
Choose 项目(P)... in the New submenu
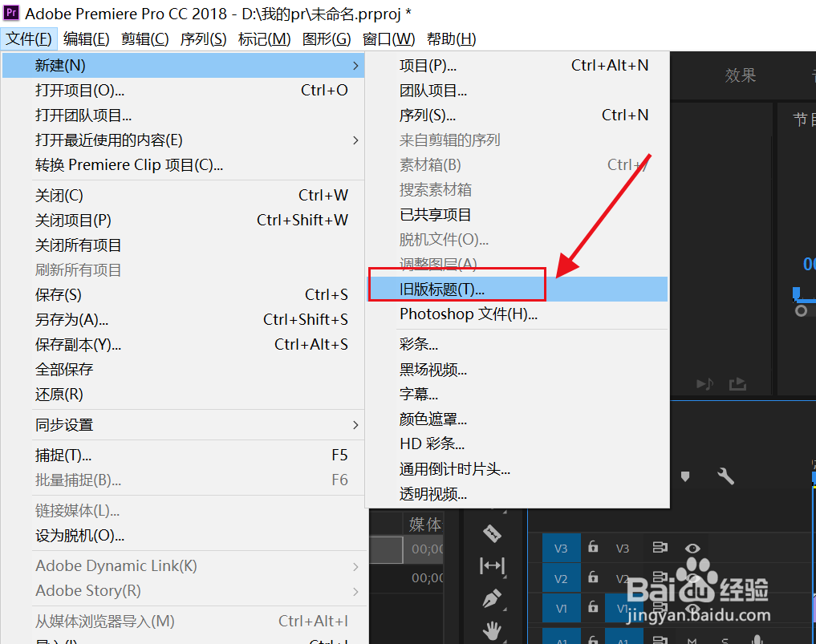point(518,66)
